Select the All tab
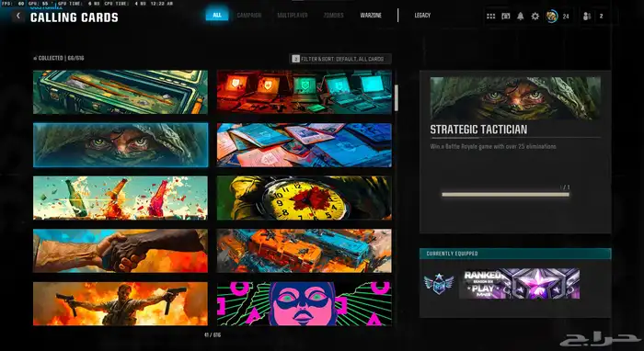This screenshot has height=351, width=644. (217, 16)
